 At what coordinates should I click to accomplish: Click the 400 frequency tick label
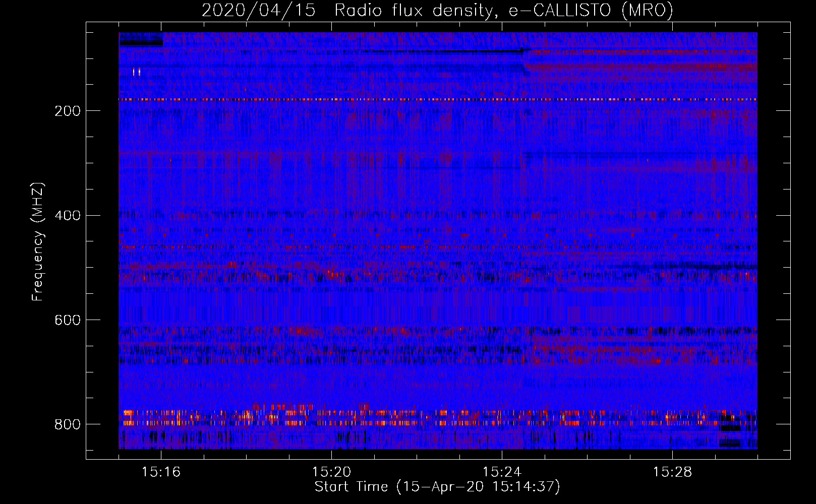(x=68, y=216)
